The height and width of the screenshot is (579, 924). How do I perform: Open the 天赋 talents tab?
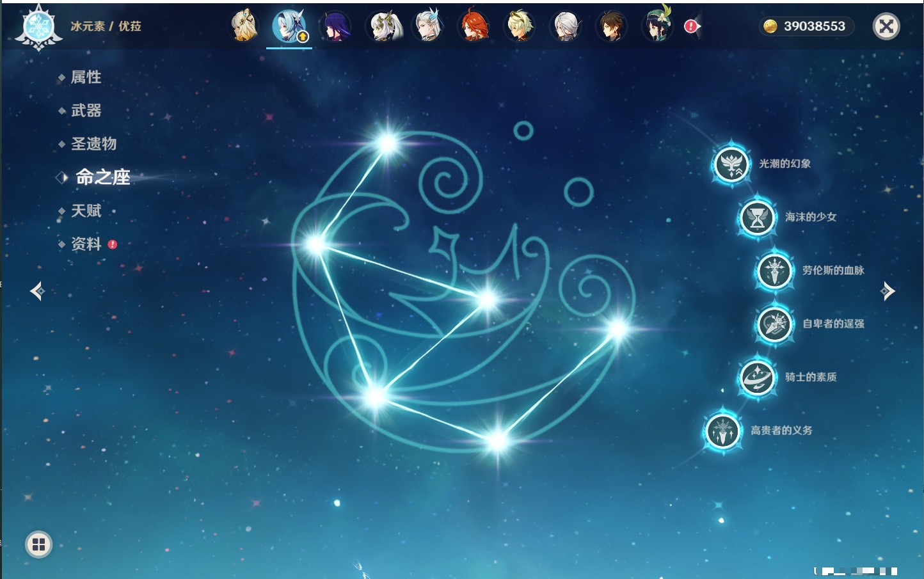(86, 211)
